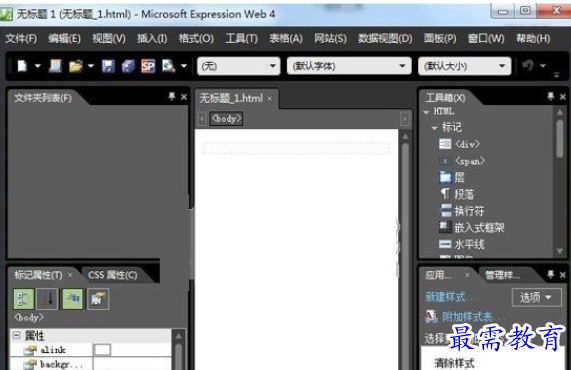Open the 面板(P) menu
The width and height of the screenshot is (571, 370).
tap(440, 38)
